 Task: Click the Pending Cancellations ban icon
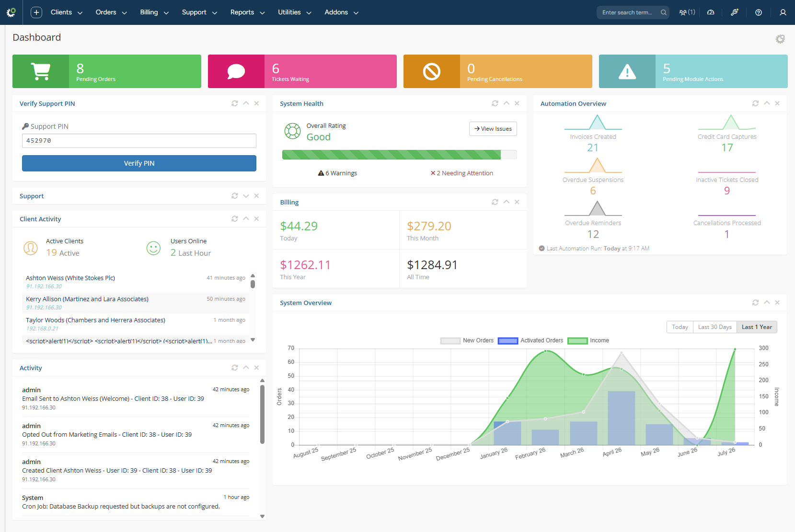(x=432, y=71)
